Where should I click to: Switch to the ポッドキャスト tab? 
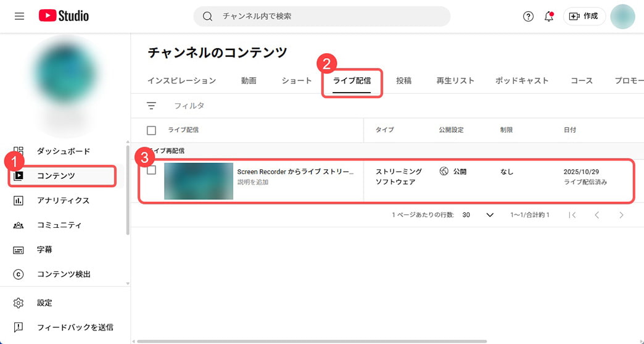522,80
